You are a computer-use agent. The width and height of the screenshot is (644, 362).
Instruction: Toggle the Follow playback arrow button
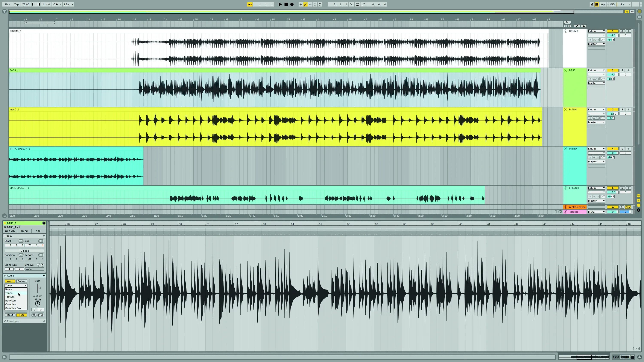pos(250,4)
